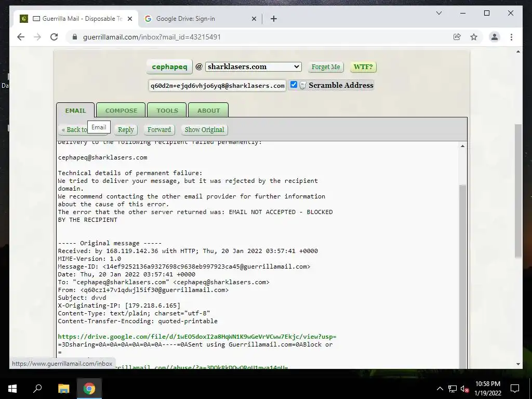Go to the ABOUT tab

pyautogui.click(x=208, y=111)
